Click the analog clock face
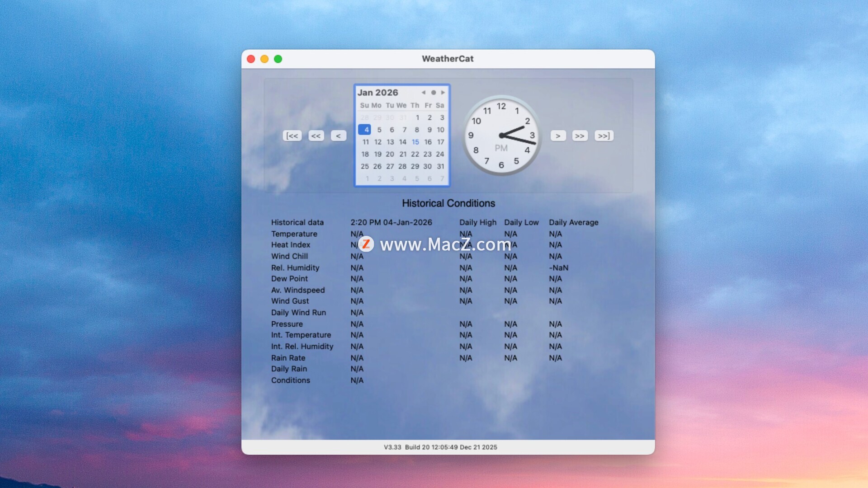 (x=501, y=135)
